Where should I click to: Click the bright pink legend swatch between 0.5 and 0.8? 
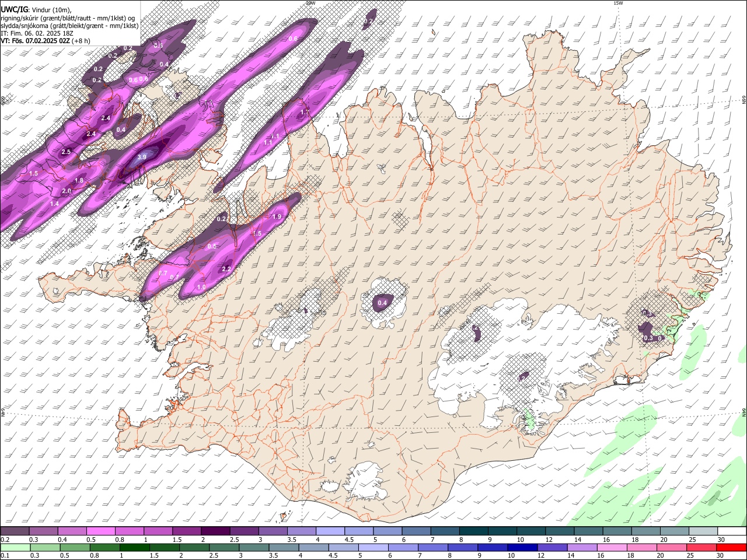coord(100,531)
